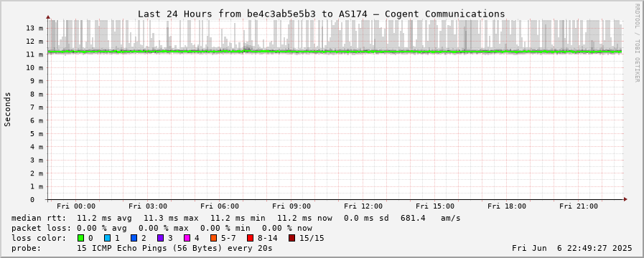Viewport: 644px width, 258px height.
Task: Click the 13 m y-axis label
Action: pos(35,28)
